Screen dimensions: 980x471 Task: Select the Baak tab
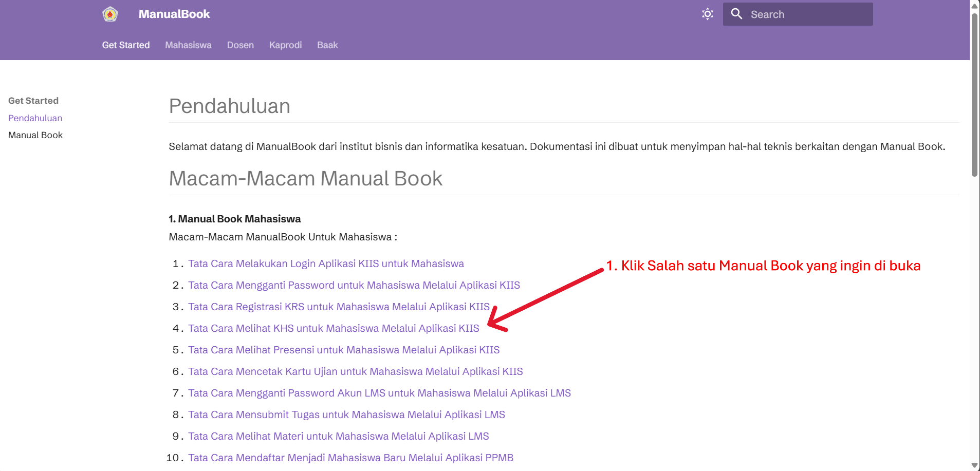327,45
